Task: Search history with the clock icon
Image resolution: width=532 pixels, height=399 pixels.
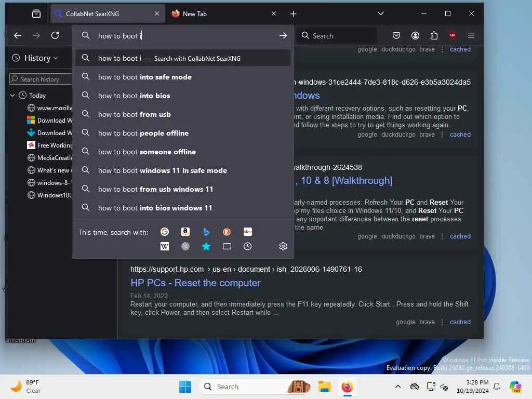Action: point(248,246)
